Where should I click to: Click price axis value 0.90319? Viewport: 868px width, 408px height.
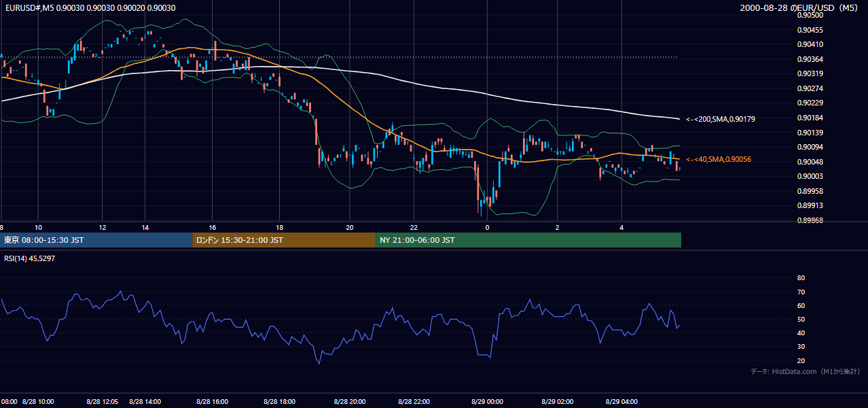tap(810, 73)
